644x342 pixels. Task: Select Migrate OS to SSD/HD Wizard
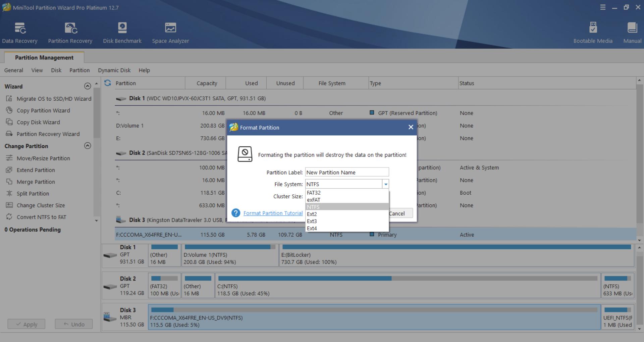coord(54,99)
